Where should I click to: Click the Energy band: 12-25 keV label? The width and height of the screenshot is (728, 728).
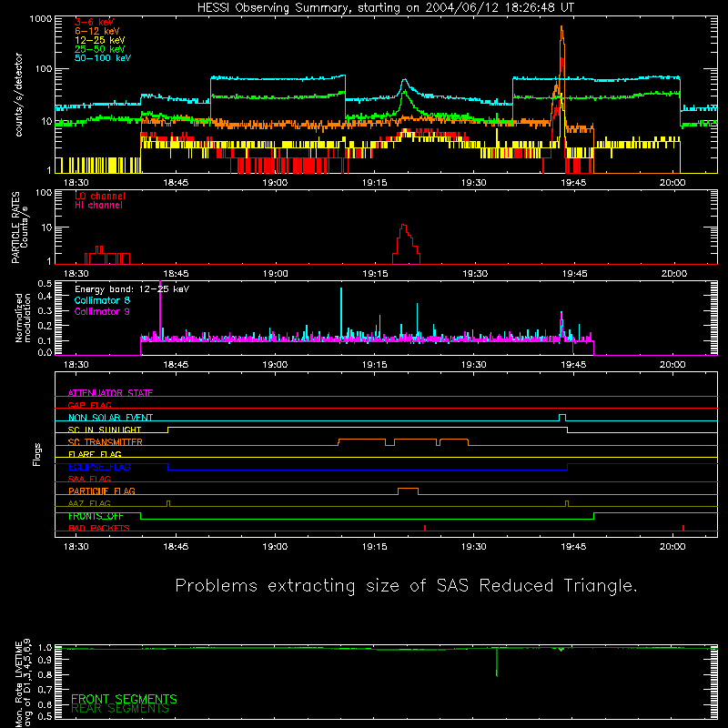[132, 289]
